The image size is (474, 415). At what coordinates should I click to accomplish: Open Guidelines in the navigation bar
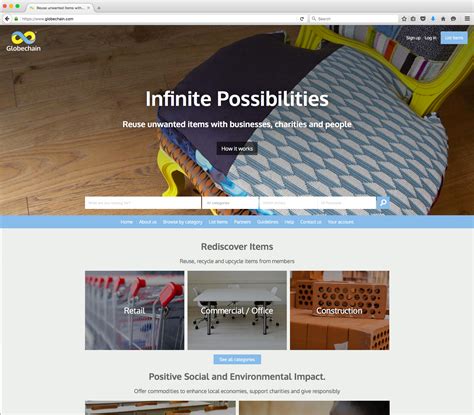(x=267, y=222)
